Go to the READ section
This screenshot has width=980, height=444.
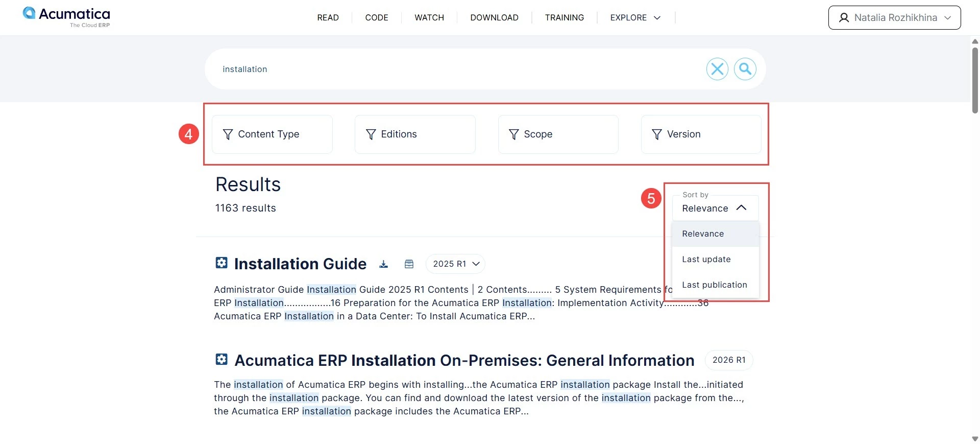tap(328, 18)
